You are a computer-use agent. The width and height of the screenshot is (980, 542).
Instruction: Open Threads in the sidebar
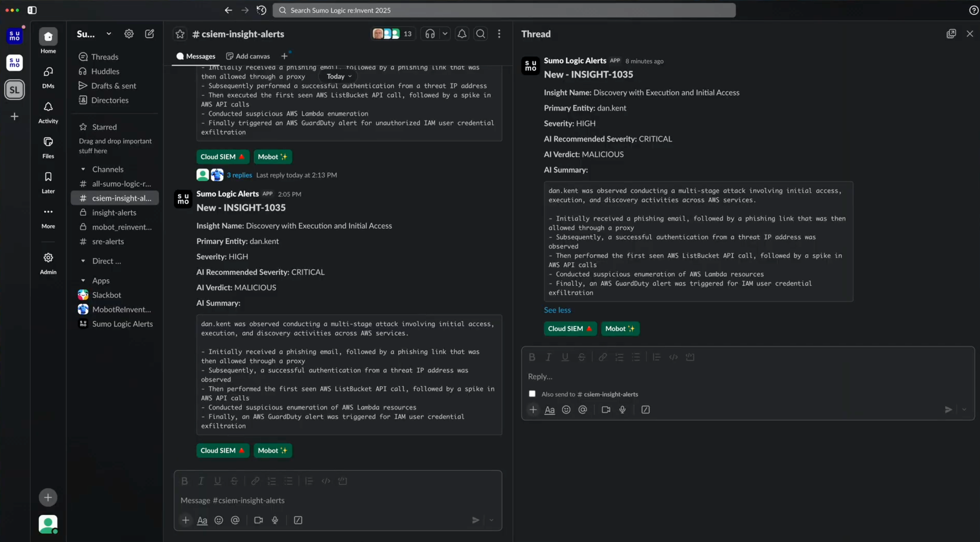(104, 57)
